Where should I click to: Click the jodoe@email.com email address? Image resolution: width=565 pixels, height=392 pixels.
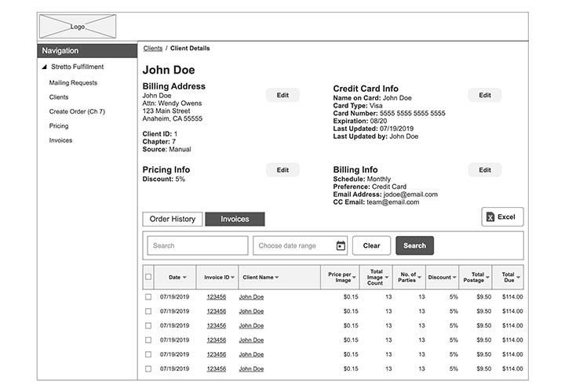pos(410,194)
